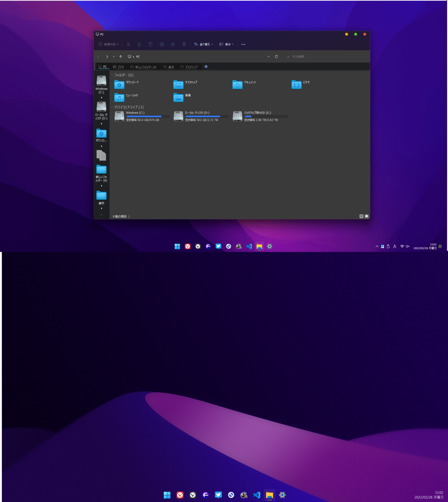
Task: Open the ビデオ folder in the file pane
Action: [301, 84]
